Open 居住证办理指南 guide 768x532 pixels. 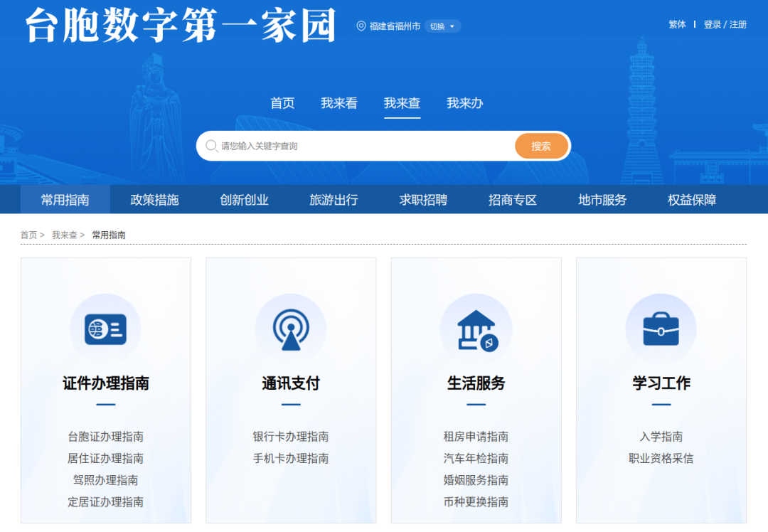pos(106,458)
